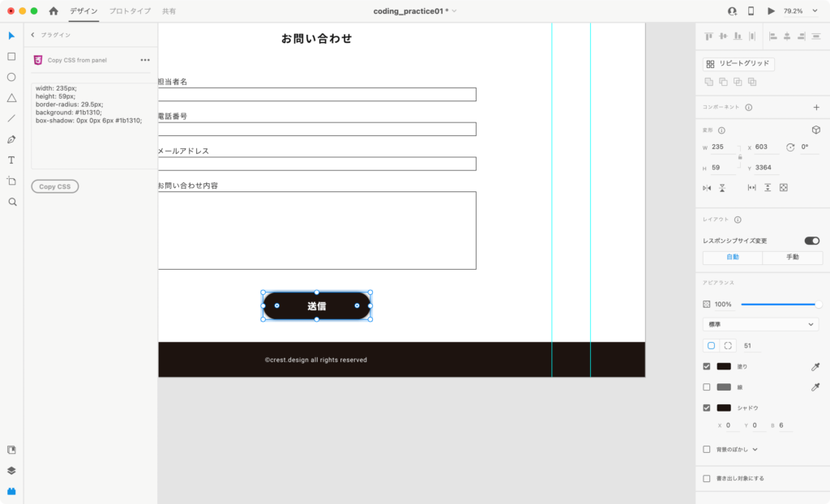This screenshot has width=830, height=504.
Task: Select the Zoom magnifier tool
Action: 12,203
